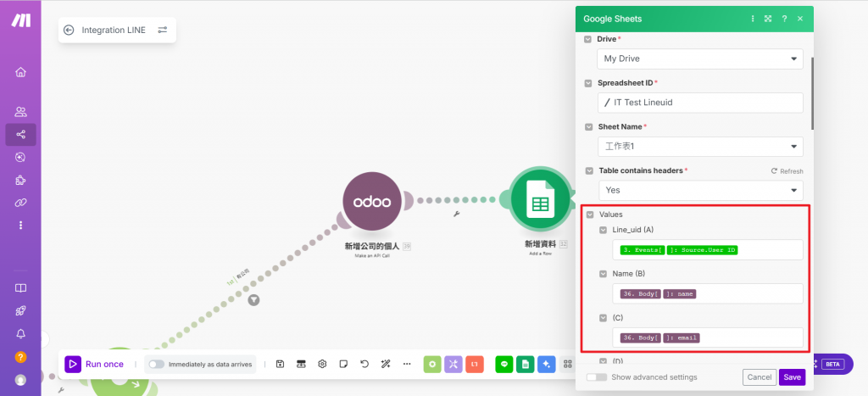
Task: Select the Odoo module 新增公司的個人
Action: click(373, 202)
